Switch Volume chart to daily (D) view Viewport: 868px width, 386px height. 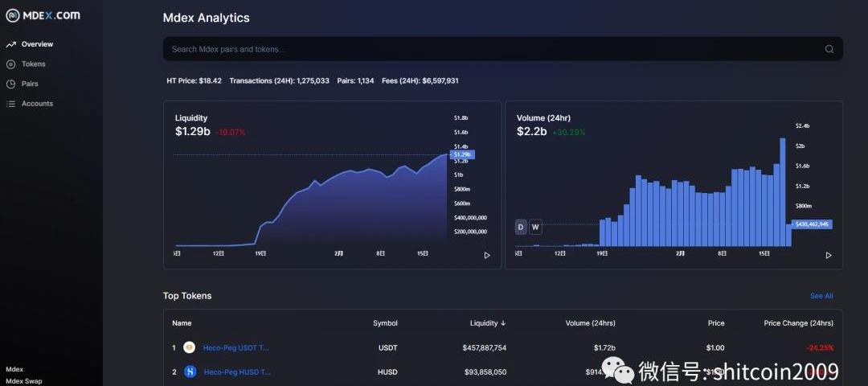coord(521,228)
